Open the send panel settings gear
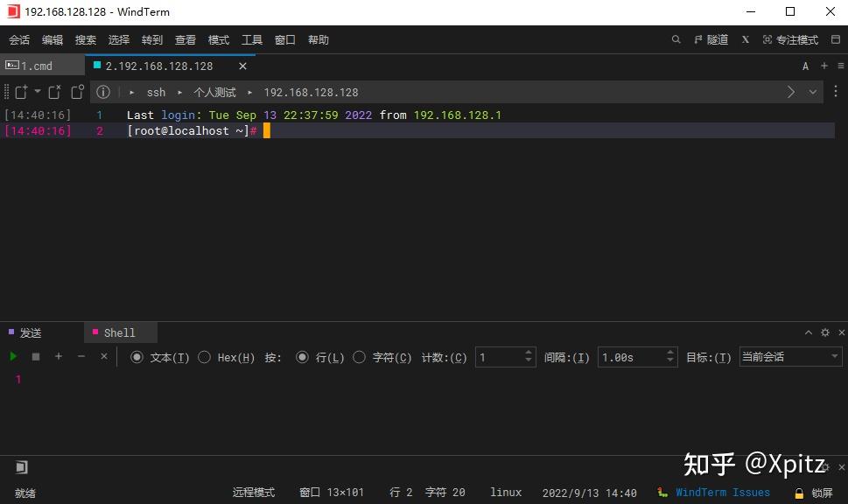 coord(823,332)
